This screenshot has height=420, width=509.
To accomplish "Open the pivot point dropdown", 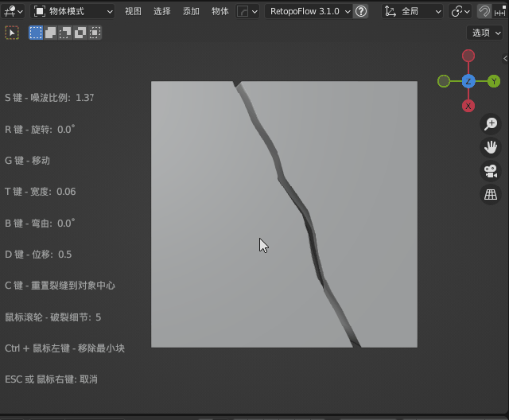I will click(x=460, y=12).
